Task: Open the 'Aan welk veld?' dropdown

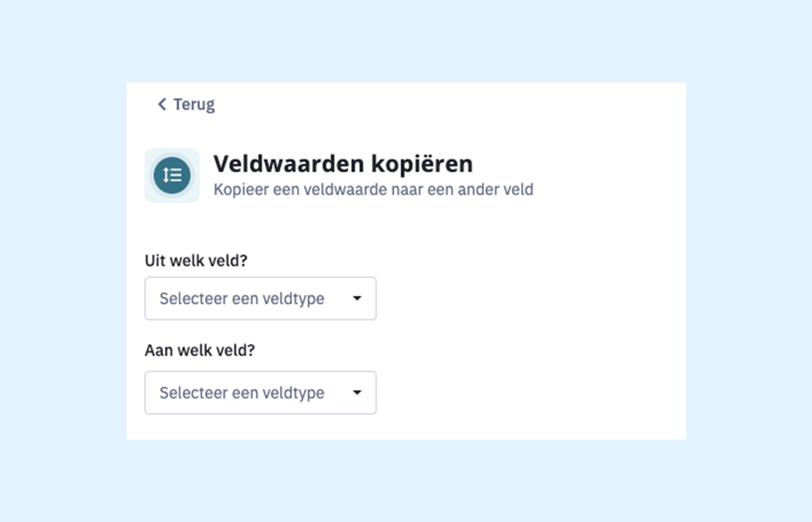Action: tap(260, 393)
